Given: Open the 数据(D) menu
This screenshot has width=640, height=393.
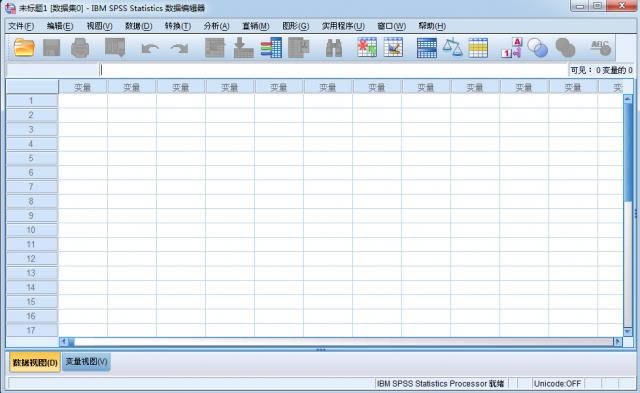Looking at the screenshot, I should 138,26.
